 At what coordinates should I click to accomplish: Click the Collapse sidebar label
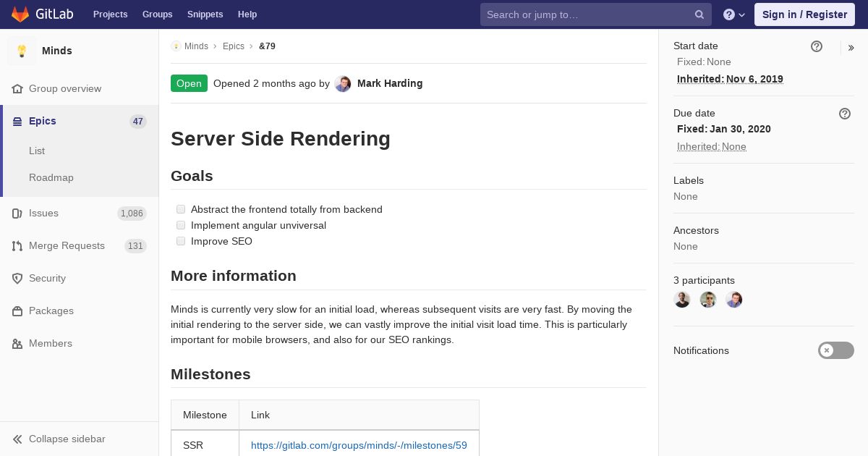[67, 439]
